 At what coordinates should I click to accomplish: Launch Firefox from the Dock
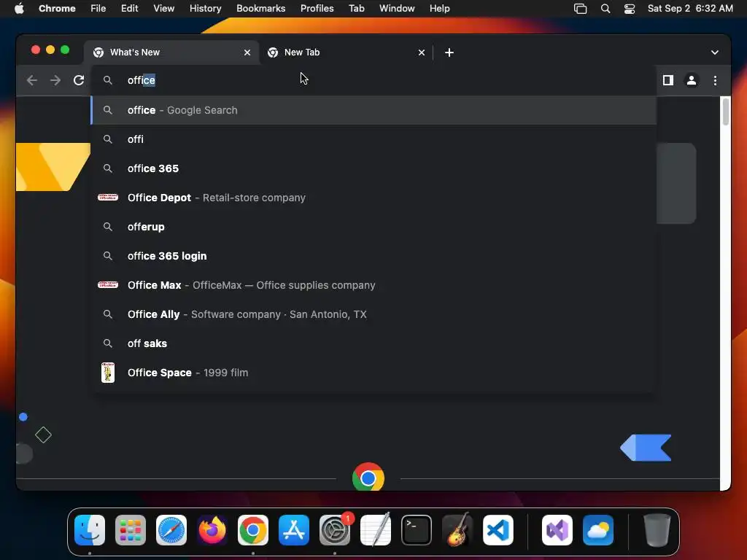pos(212,530)
